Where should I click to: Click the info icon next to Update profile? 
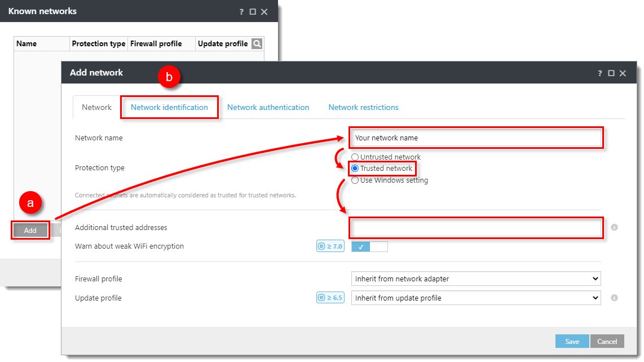coord(615,298)
